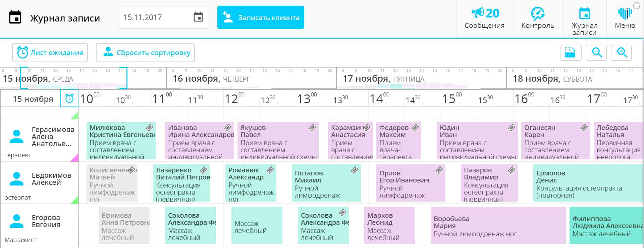Image resolution: width=644 pixels, height=248 pixels.
Task: Open Лебедева Наталья appointment
Action: tap(619, 141)
